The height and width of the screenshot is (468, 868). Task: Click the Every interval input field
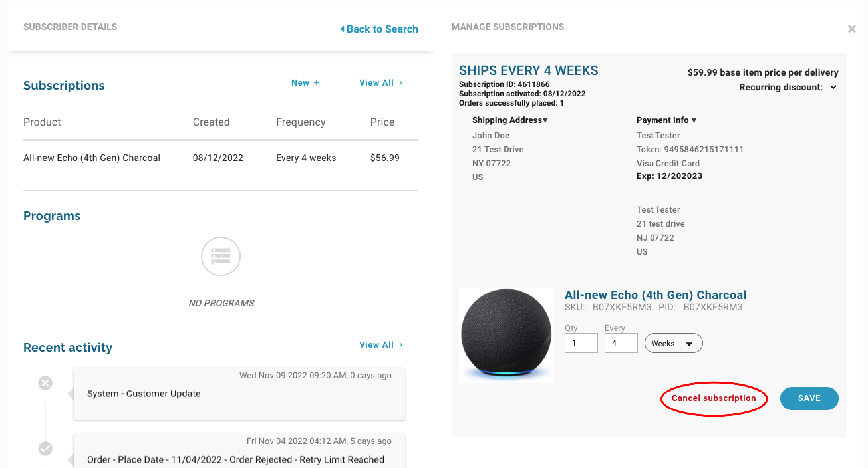(621, 344)
